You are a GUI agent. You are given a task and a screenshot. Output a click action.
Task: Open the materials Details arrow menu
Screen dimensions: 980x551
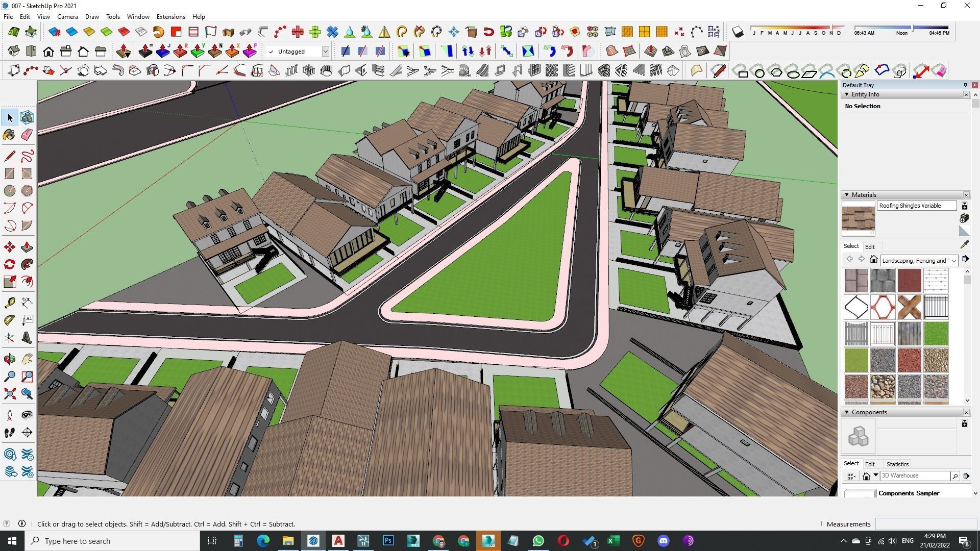[965, 259]
